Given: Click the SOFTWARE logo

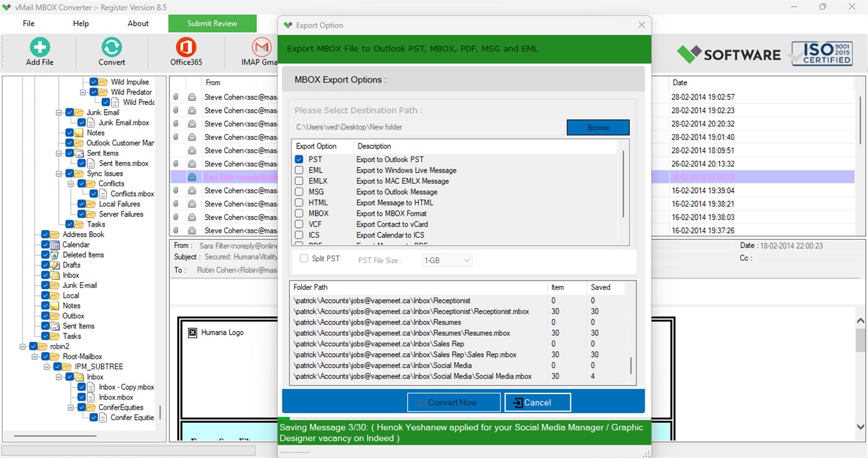Looking at the screenshot, I should click(728, 54).
